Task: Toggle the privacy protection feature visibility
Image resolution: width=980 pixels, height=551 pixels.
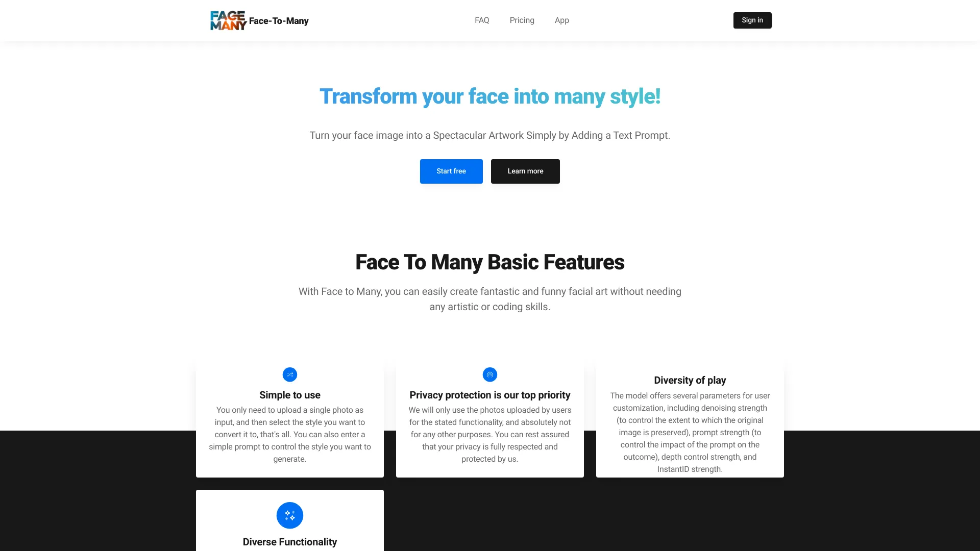Action: 490,375
